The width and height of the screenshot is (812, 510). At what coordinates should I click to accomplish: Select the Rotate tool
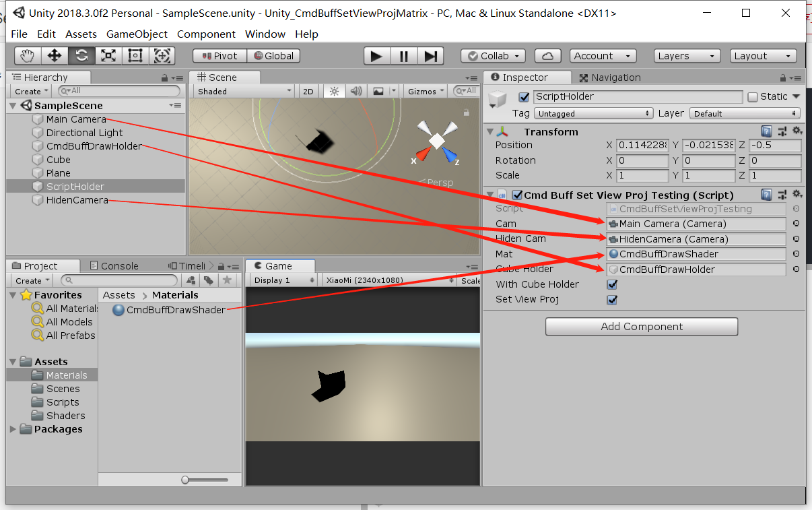81,56
